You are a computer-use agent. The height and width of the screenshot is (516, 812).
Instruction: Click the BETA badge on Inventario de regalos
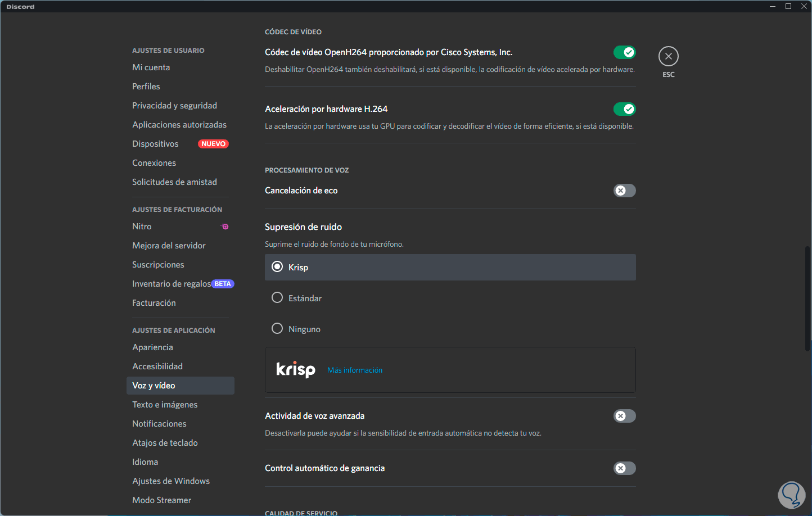[223, 284]
